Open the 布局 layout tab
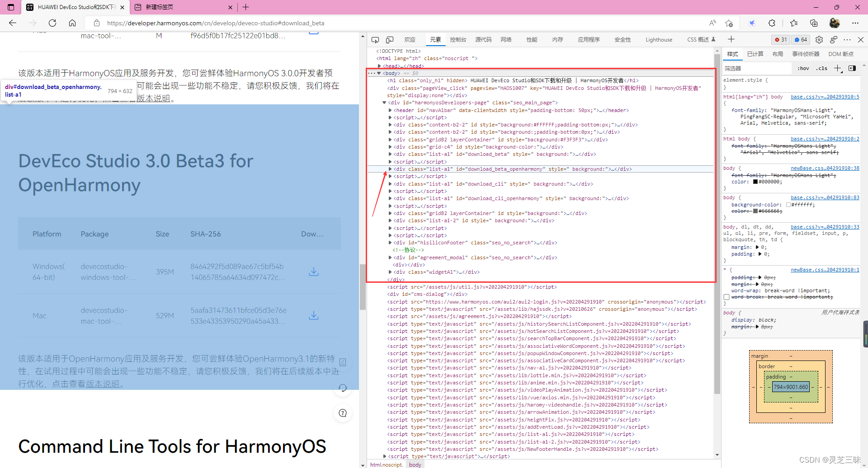Screen dimensions: 868x468 click(x=778, y=54)
